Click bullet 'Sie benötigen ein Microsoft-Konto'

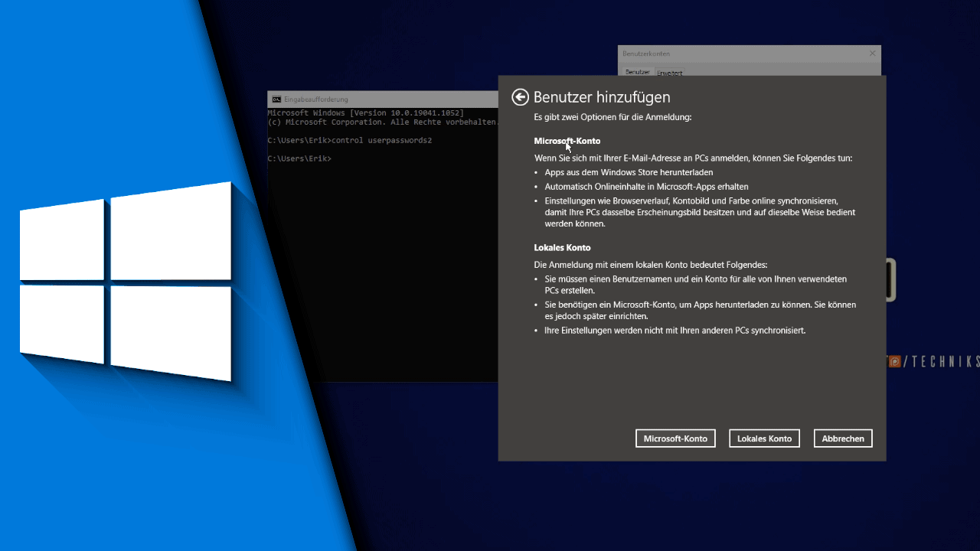coord(700,310)
